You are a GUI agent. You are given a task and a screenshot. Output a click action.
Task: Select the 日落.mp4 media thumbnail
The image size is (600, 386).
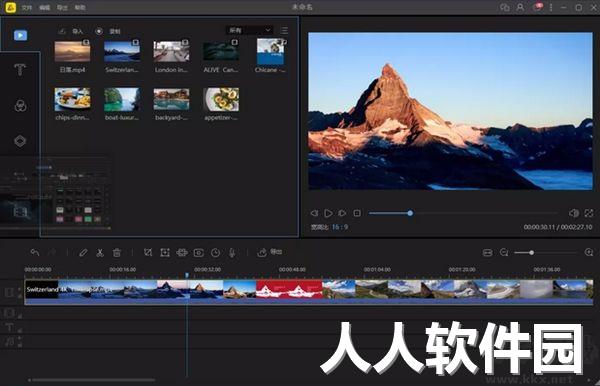click(72, 51)
